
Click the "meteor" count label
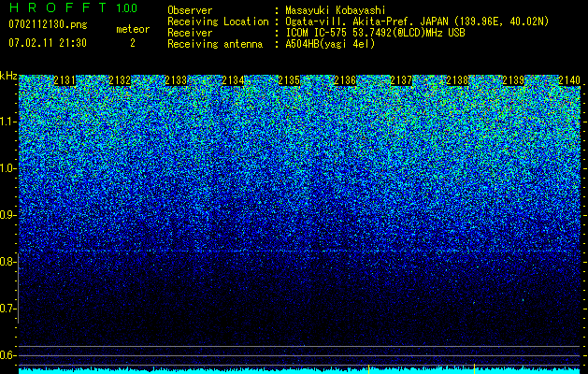pyautogui.click(x=133, y=29)
